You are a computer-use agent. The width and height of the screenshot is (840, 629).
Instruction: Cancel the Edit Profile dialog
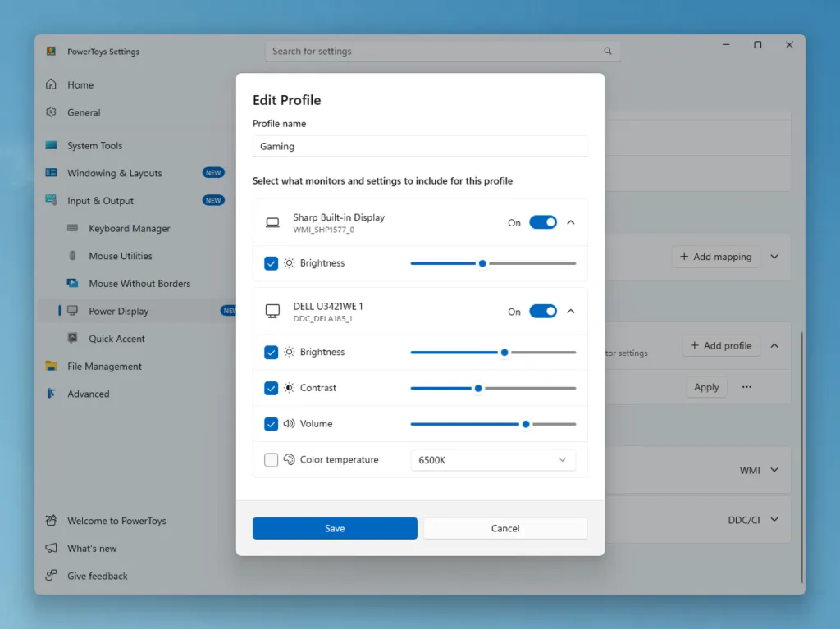pos(505,528)
